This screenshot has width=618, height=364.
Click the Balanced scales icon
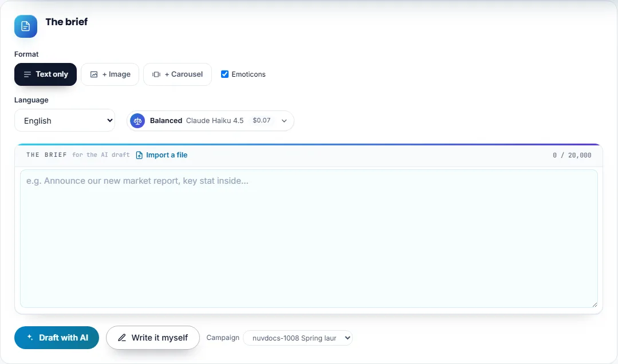pos(137,121)
